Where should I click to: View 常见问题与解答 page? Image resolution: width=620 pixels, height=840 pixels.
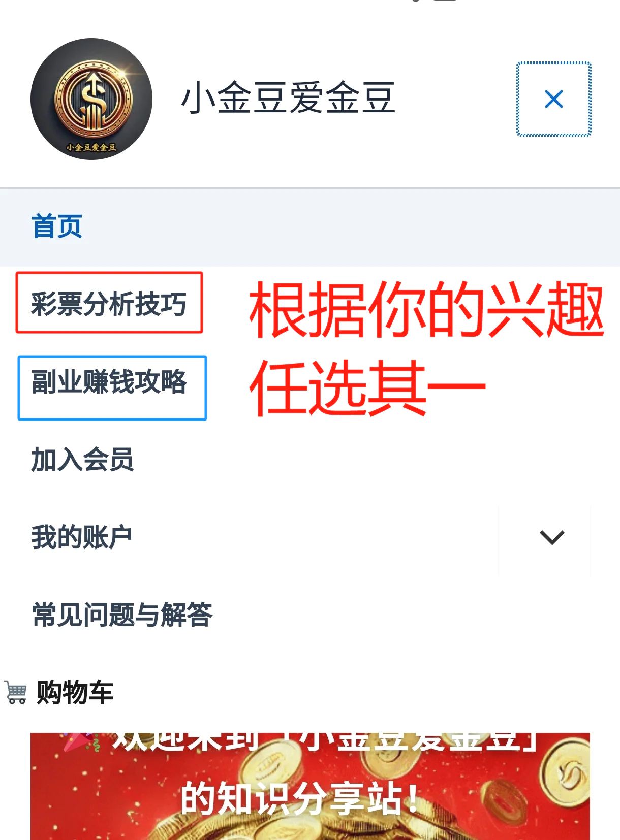122,615
